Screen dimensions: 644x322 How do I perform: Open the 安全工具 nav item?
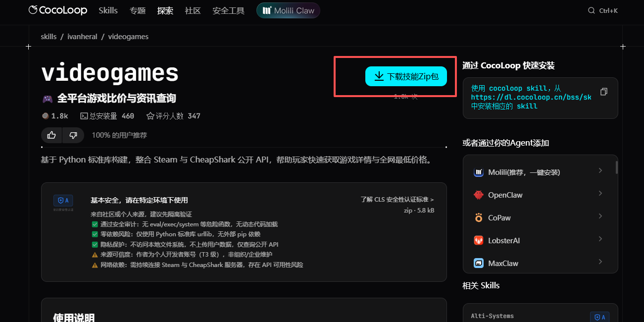coord(228,10)
